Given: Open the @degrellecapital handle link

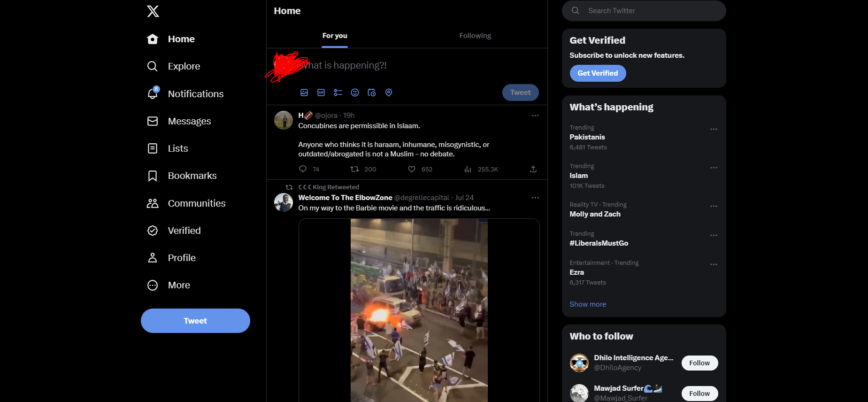Looking at the screenshot, I should [x=422, y=198].
